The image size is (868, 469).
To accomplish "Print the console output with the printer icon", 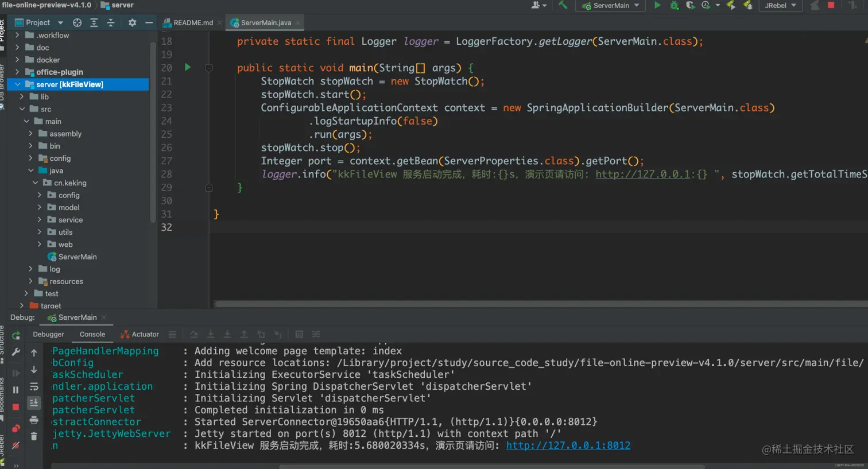I will 34,420.
